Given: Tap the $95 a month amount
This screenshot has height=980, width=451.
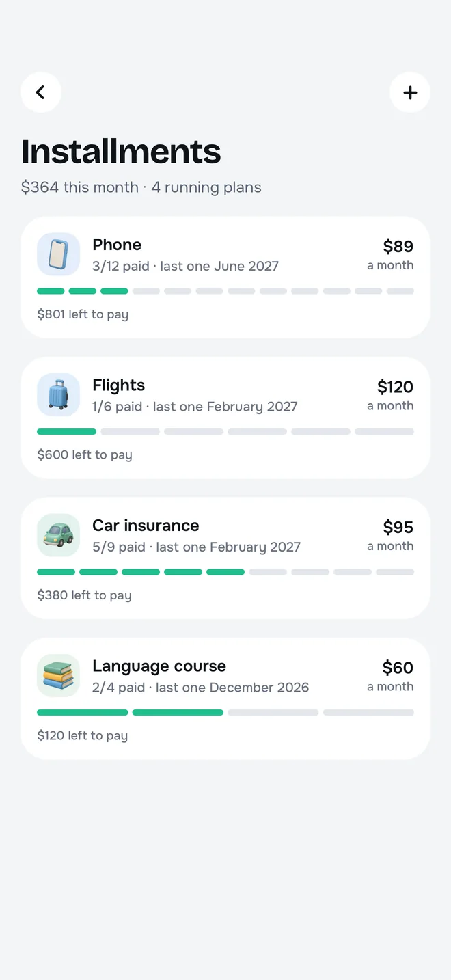Looking at the screenshot, I should click(x=390, y=535).
